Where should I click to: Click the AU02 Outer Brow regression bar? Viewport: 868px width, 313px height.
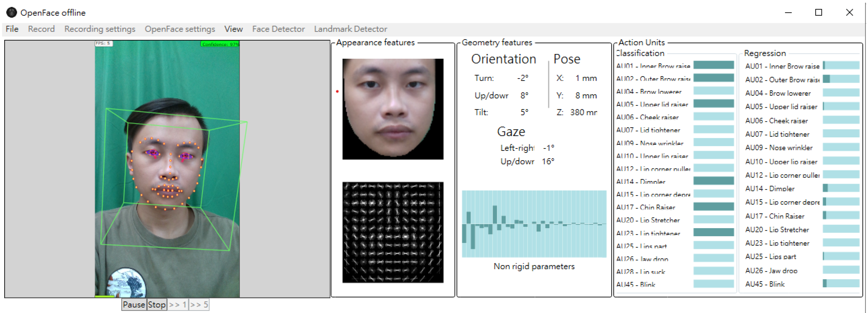click(841, 79)
